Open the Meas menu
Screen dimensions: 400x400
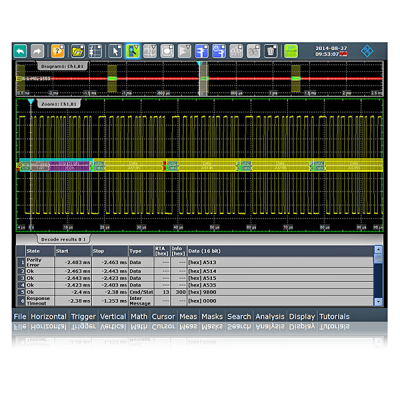[188, 316]
